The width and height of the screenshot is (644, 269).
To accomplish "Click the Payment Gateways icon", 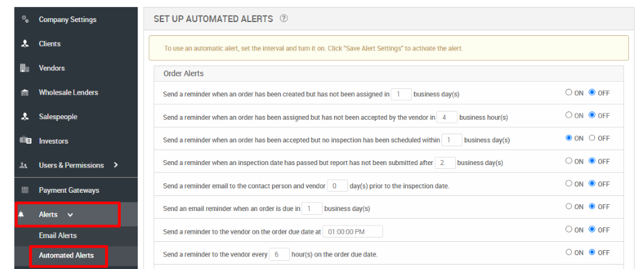I will pos(25,190).
